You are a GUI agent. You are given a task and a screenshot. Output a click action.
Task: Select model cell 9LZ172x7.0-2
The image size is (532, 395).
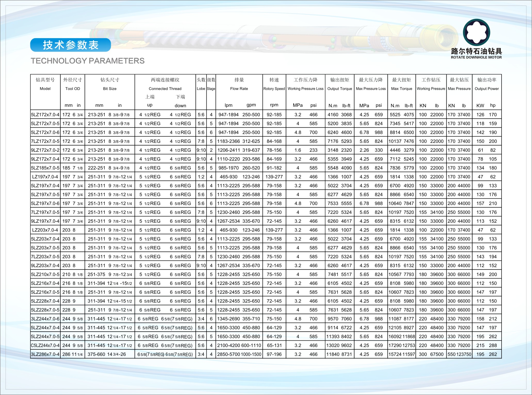coord(45,150)
